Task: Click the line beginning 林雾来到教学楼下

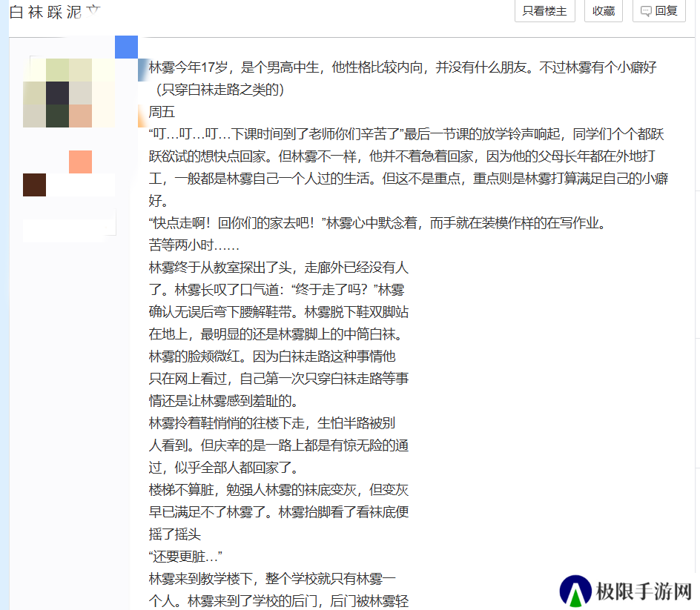Action: point(272,579)
